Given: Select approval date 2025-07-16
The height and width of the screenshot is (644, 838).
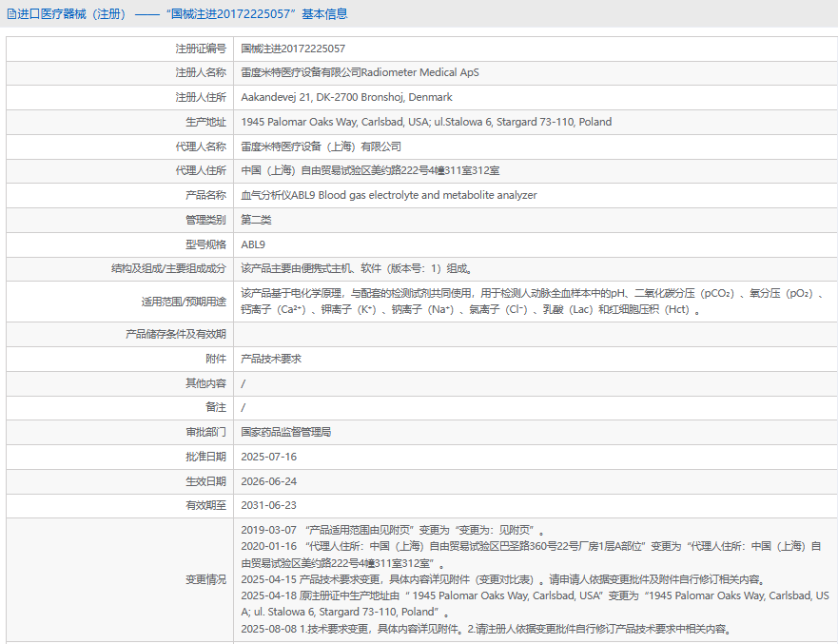Looking at the screenshot, I should click(269, 457).
